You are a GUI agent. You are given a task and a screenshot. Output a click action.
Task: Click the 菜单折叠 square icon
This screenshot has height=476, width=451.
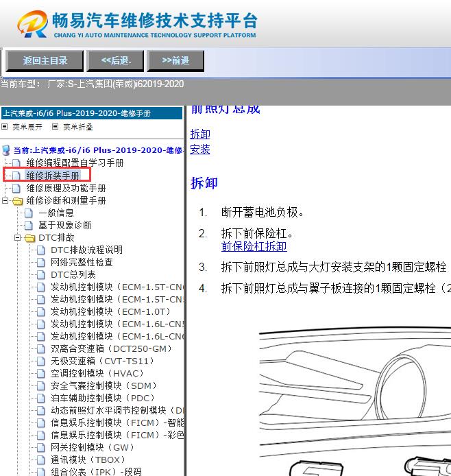pyautogui.click(x=55, y=127)
